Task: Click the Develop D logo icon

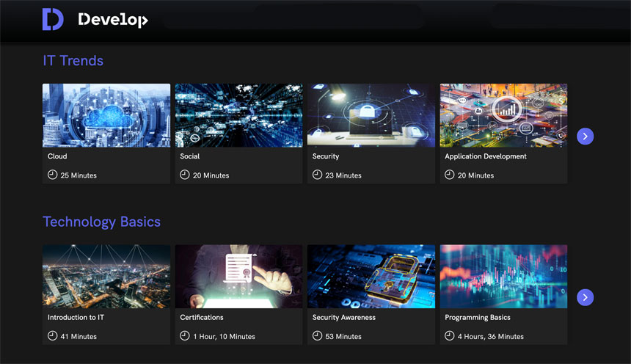Action: coord(53,20)
